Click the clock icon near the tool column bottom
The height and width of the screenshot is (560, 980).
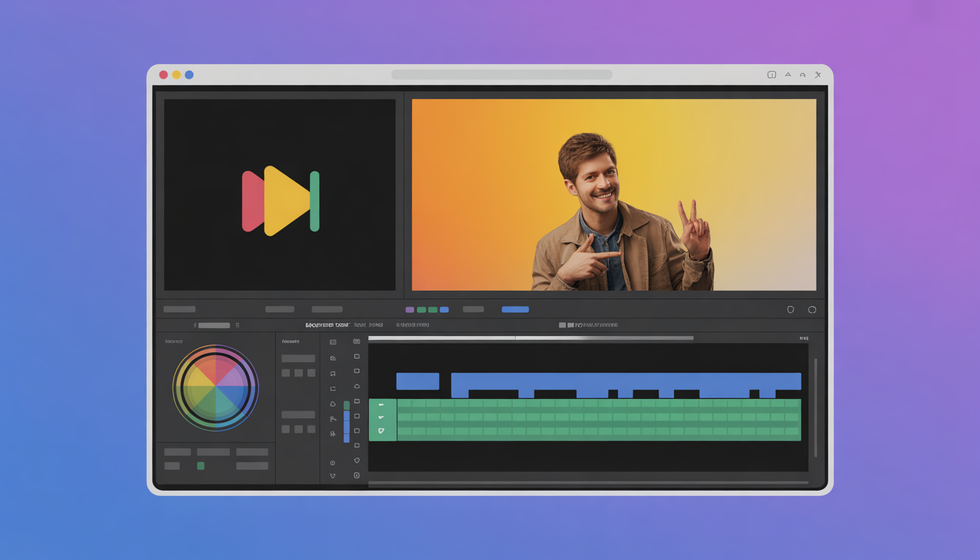pos(332,462)
